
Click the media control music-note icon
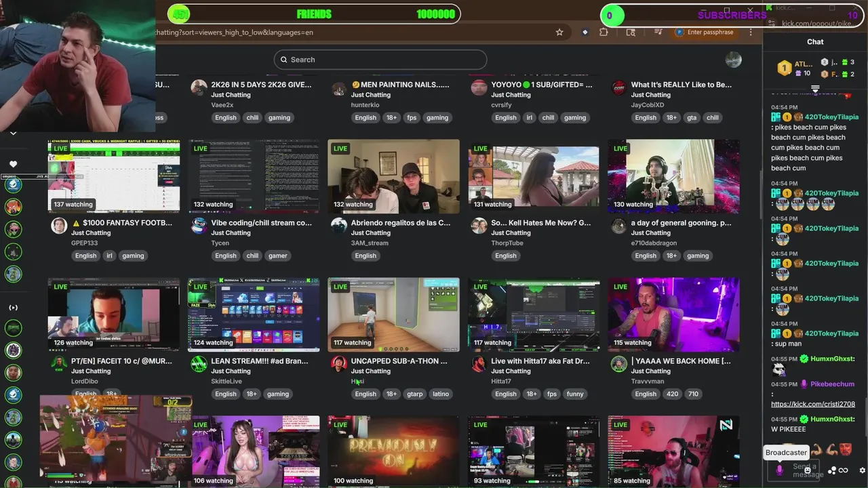click(658, 32)
